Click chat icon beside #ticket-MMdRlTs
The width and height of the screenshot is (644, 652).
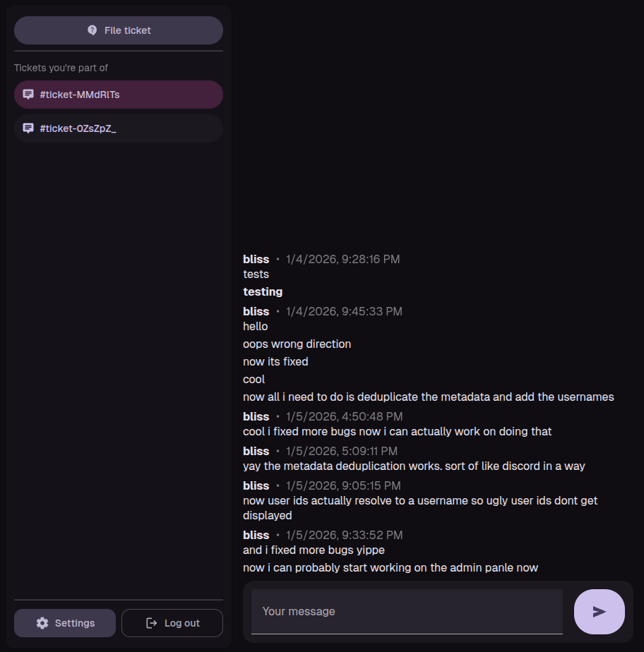[x=28, y=95]
